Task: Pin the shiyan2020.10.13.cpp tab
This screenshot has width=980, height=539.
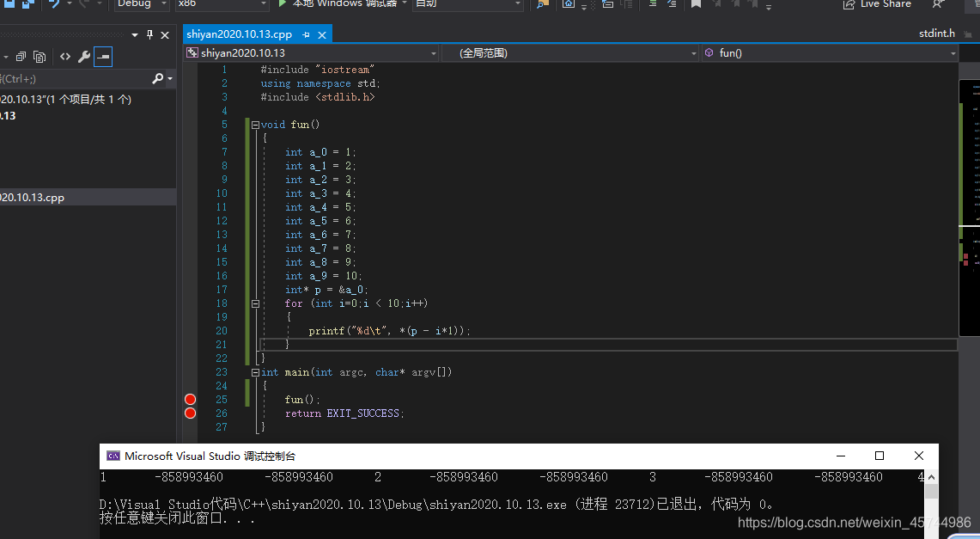Action: click(x=306, y=35)
